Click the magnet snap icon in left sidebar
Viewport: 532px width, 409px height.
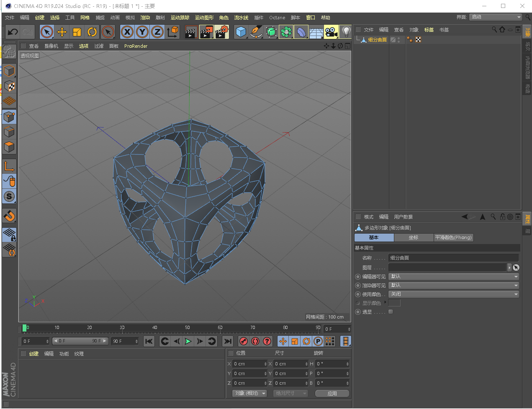(9, 216)
